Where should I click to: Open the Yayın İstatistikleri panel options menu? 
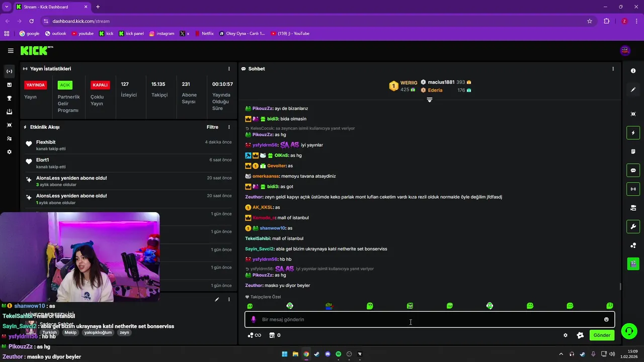[229, 69]
